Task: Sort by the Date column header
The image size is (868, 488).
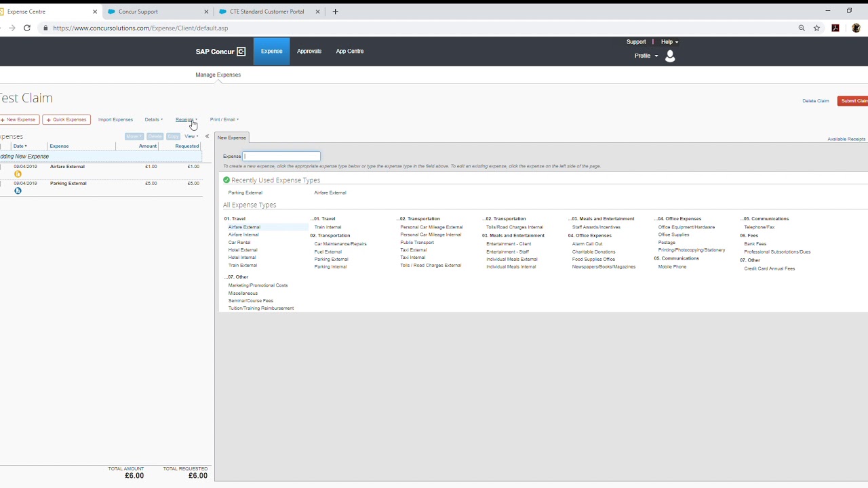Action: click(x=20, y=146)
